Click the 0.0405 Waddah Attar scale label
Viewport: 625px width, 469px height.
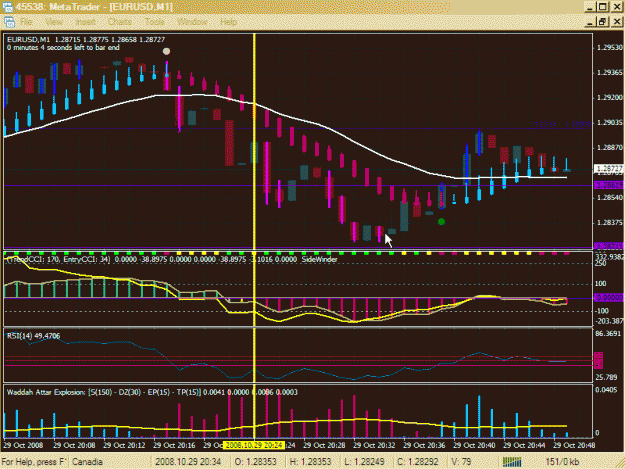pos(606,390)
